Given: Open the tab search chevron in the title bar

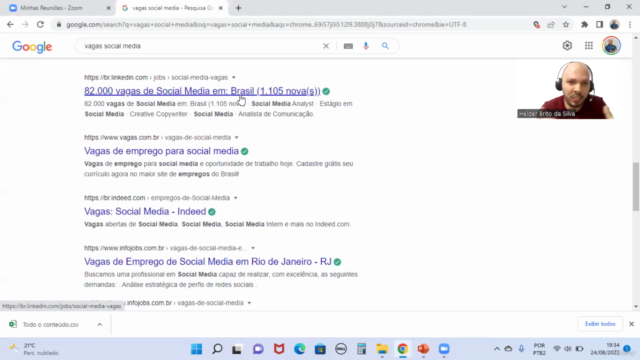Looking at the screenshot, I should [564, 7].
